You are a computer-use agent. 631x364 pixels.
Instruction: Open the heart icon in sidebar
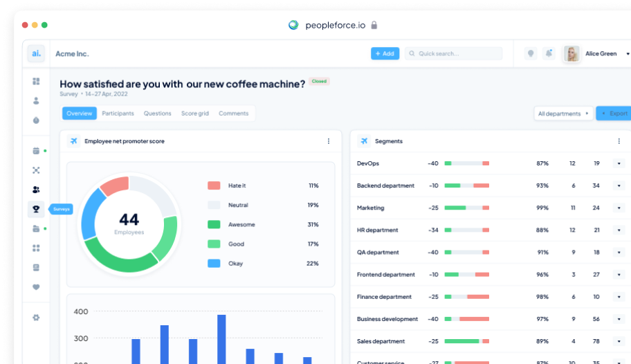click(36, 287)
